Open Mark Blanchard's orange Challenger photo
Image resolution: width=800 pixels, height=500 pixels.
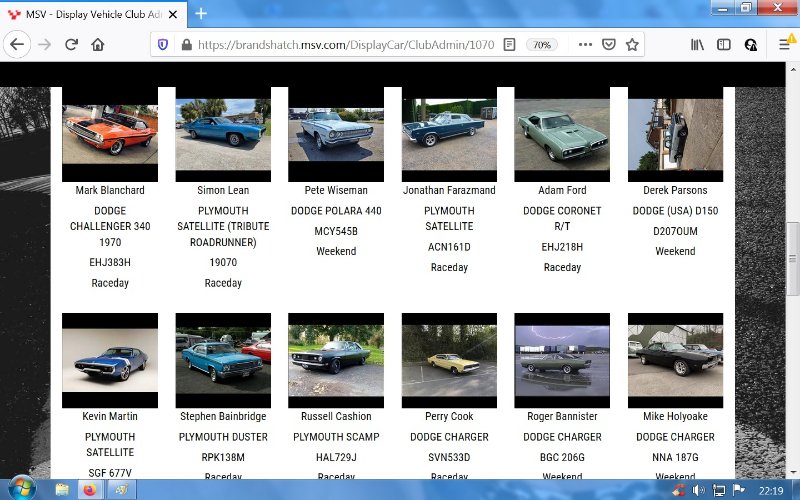tap(110, 134)
